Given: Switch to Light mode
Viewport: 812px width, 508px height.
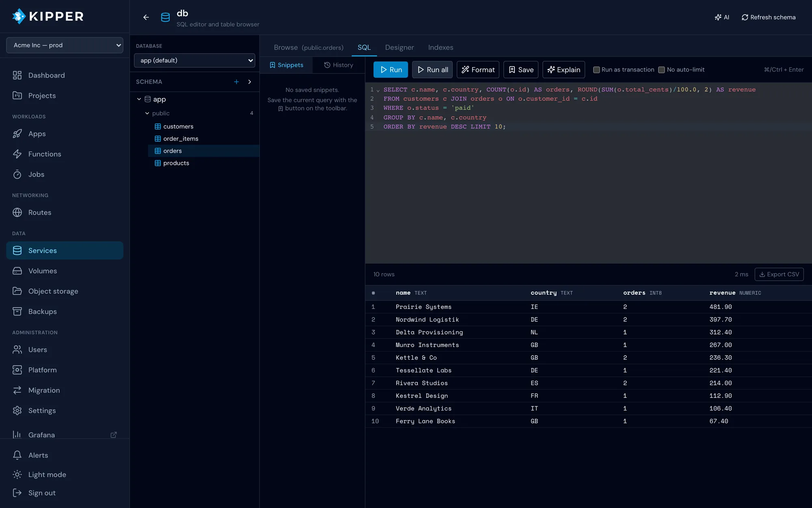Looking at the screenshot, I should (x=65, y=475).
